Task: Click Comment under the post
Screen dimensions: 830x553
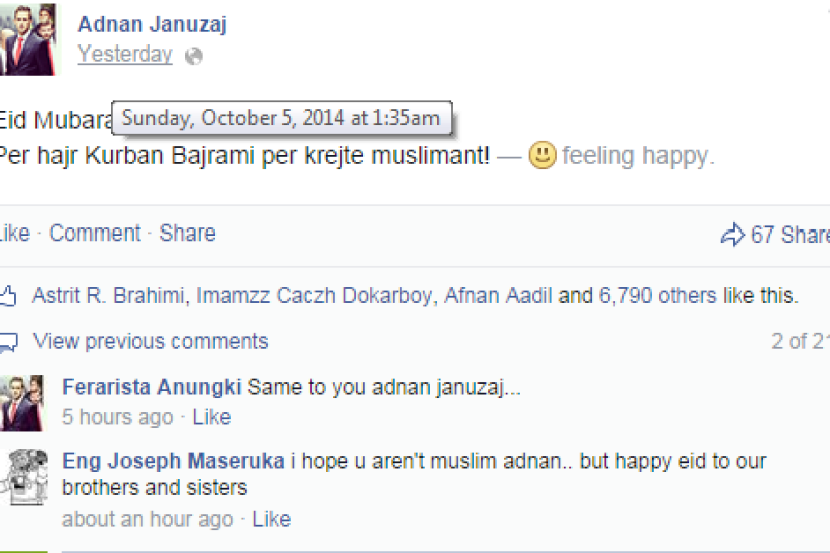Action: (95, 233)
